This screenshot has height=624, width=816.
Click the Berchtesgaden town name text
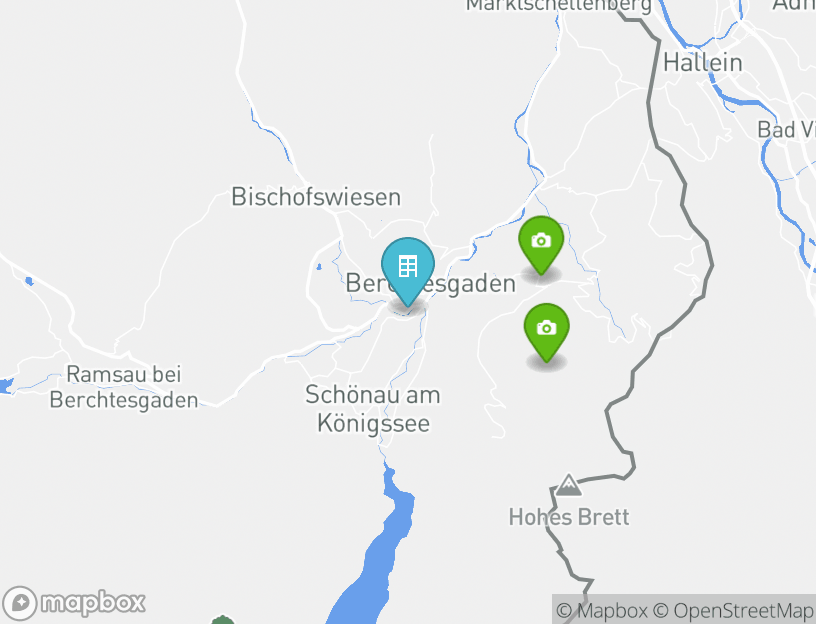430,284
